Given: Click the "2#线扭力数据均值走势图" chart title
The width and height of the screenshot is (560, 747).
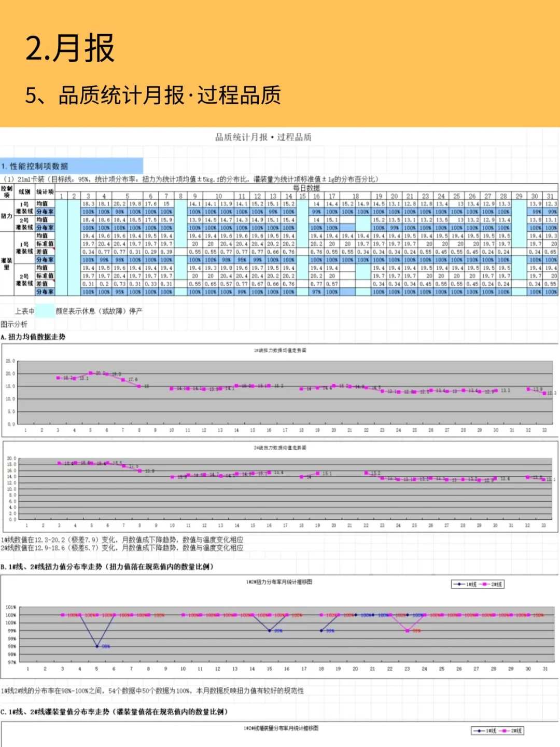Looking at the screenshot, I should coord(280,448).
